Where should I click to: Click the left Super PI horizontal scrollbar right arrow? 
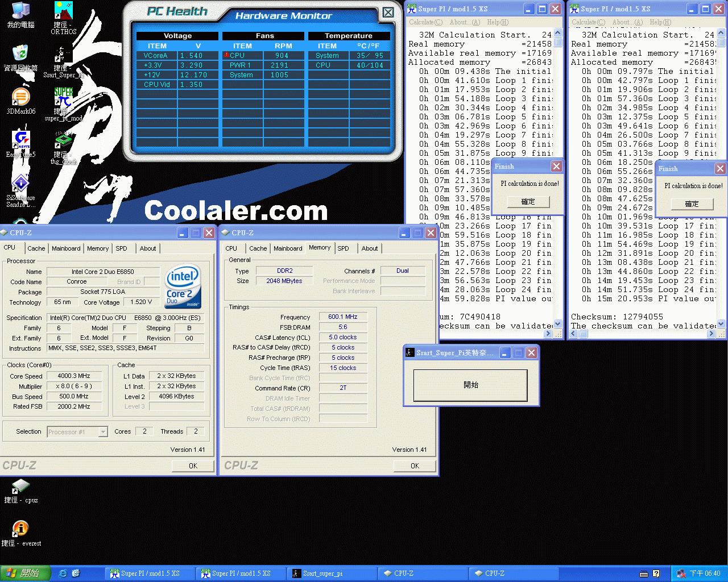[x=548, y=334]
